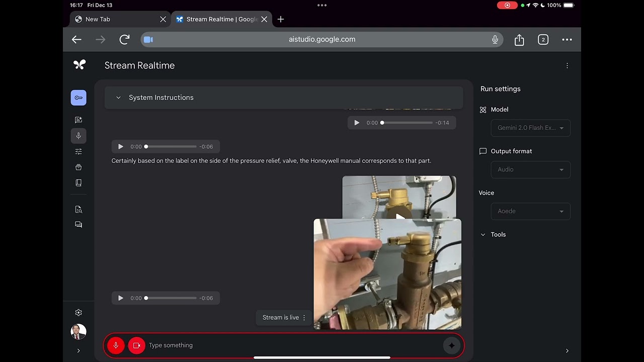
Task: Expand the left sidebar chevron
Action: click(x=78, y=351)
